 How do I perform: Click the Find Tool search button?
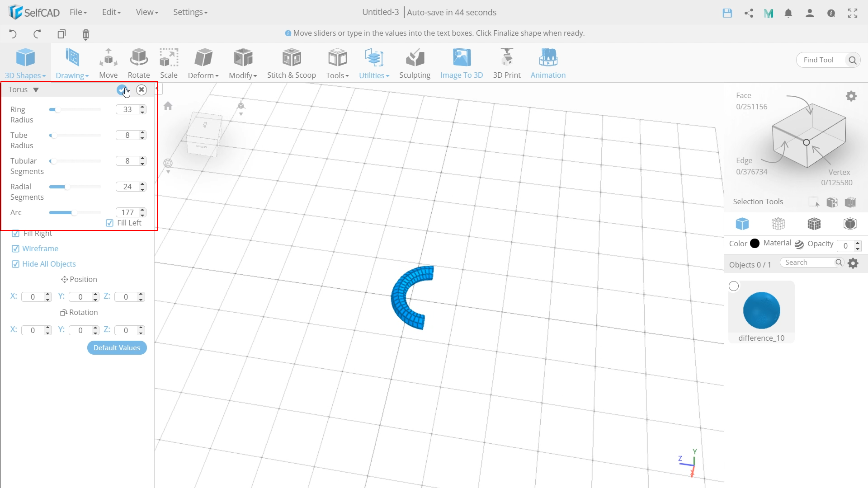click(x=852, y=60)
